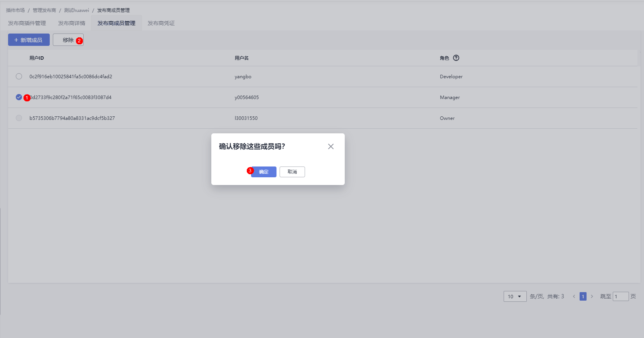Image resolution: width=644 pixels, height=338 pixels.
Task: Click the 新增成员 button
Action: (x=29, y=40)
